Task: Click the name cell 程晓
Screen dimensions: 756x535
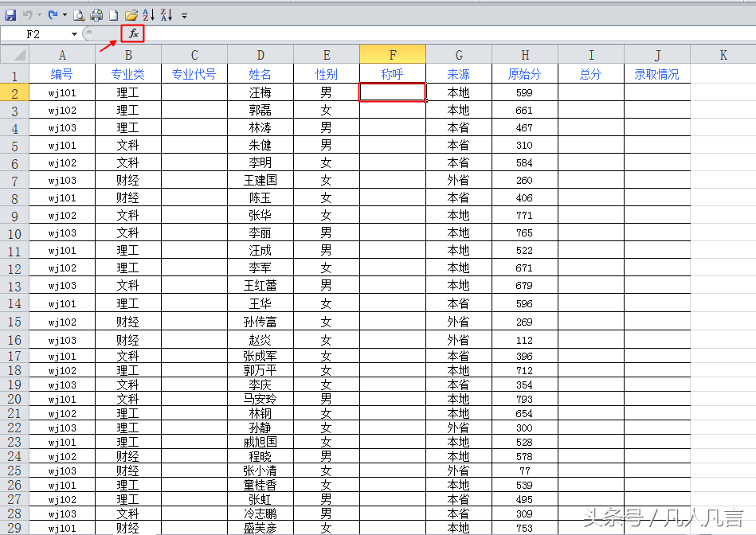Action: (260, 456)
